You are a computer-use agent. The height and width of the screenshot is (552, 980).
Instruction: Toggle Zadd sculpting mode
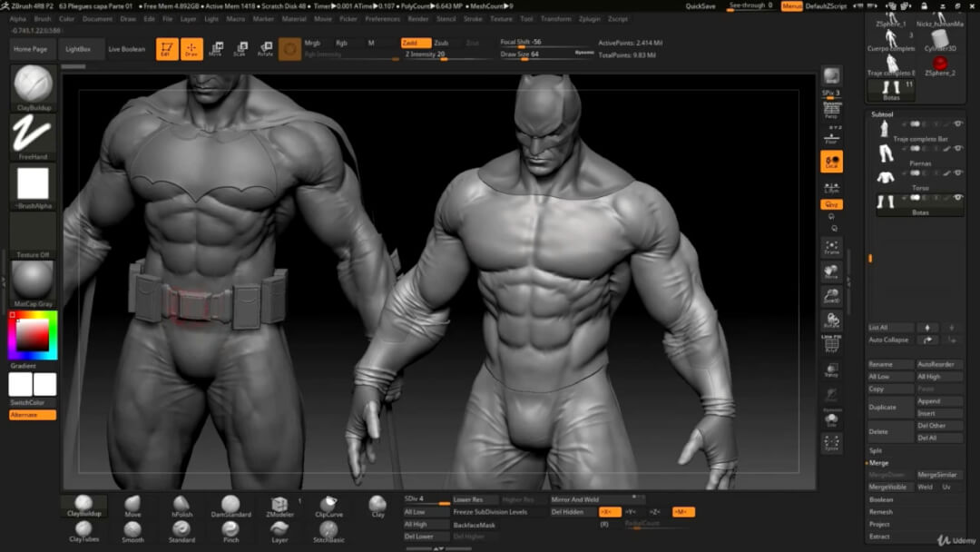click(x=416, y=43)
